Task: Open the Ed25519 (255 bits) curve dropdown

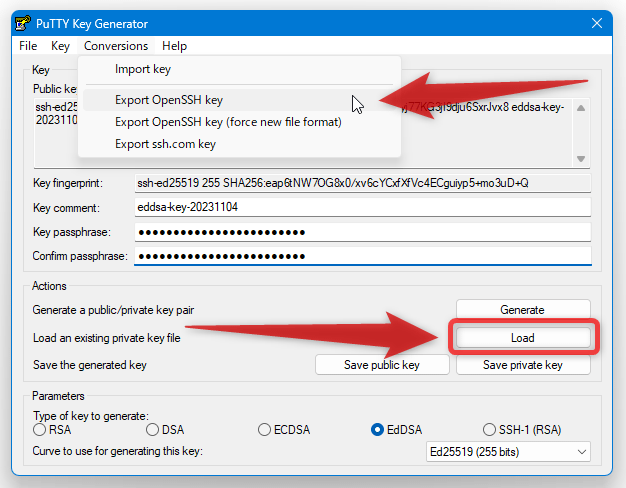Action: [x=508, y=452]
